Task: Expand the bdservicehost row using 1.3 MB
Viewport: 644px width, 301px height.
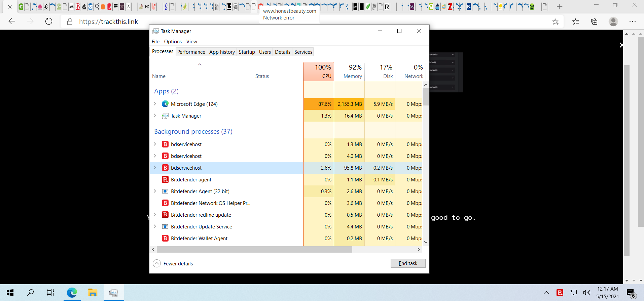Action: 155,144
